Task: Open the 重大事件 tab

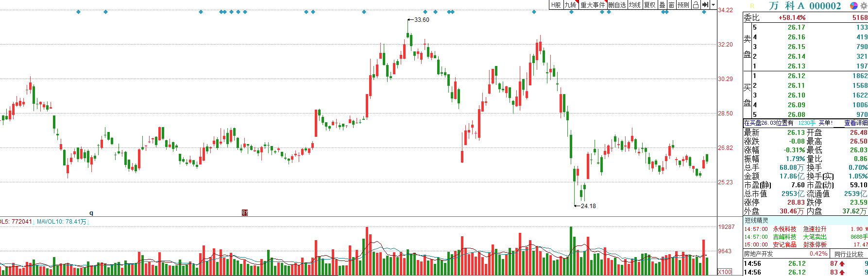Action: tap(593, 5)
